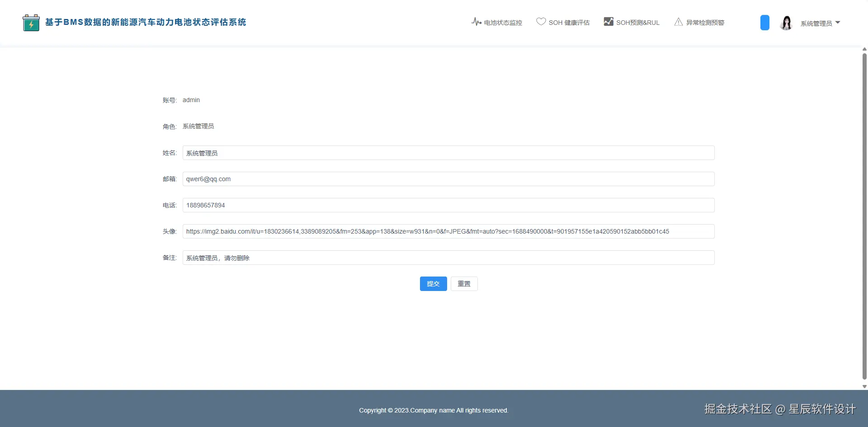
Task: Click the scrollbar up arrow
Action: [x=864, y=49]
